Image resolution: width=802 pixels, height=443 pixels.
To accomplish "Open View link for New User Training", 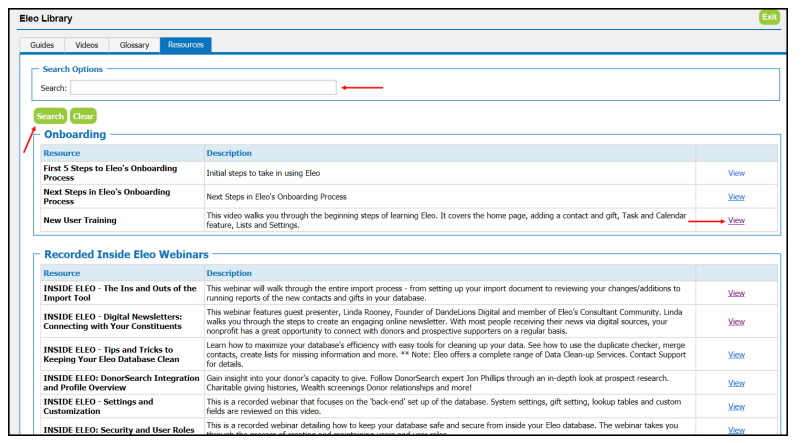I will point(736,220).
